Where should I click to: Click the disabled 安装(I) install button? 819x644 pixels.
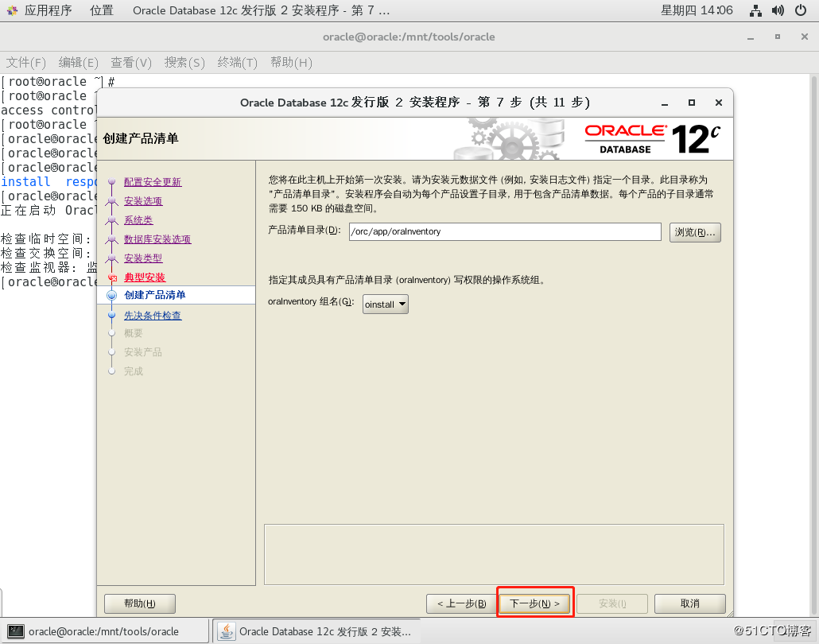click(612, 603)
